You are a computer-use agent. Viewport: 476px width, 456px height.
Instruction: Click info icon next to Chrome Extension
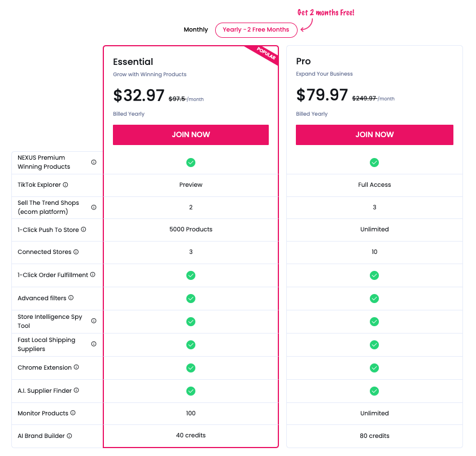pos(76,367)
